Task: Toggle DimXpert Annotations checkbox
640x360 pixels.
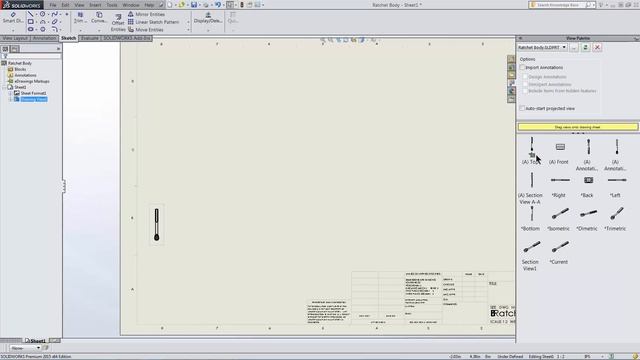Action: click(x=525, y=84)
